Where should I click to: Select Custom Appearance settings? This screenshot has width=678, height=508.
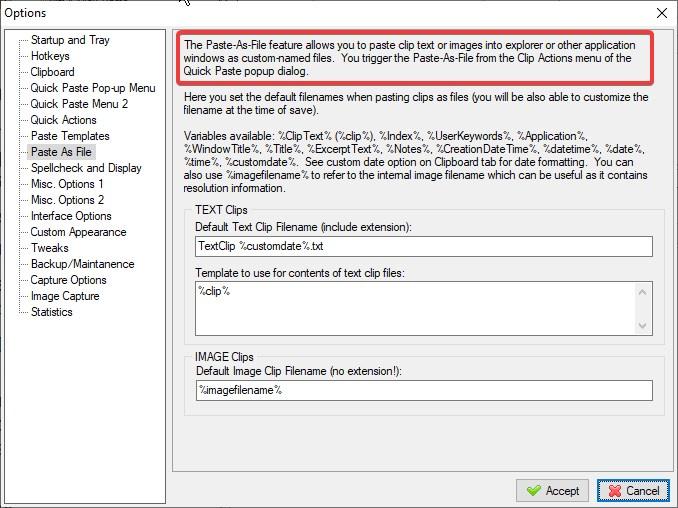(78, 232)
